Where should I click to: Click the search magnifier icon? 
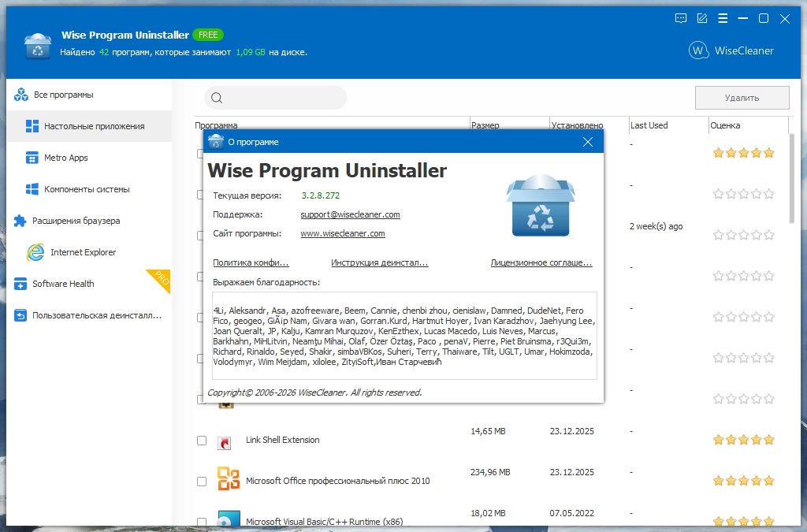coord(217,98)
